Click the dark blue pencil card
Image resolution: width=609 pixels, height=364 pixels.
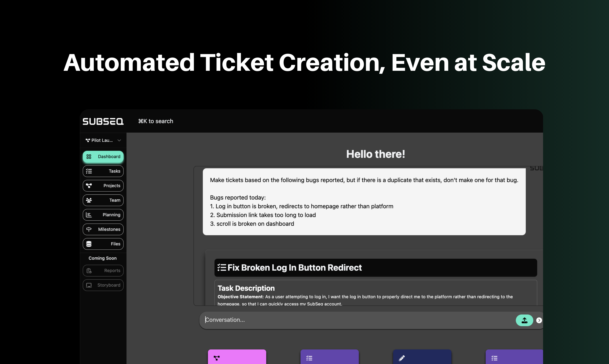tap(422, 357)
